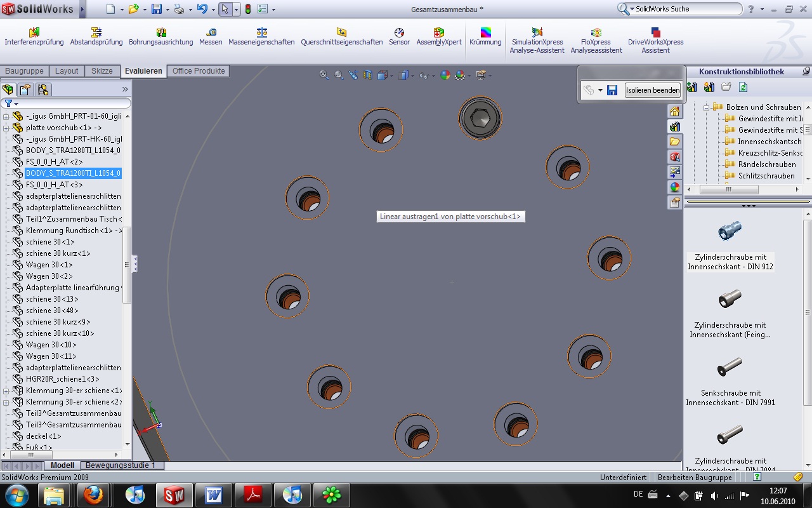Expand the platte vorschub<1> node
Screen dimensions: 812x508
(x=6, y=128)
